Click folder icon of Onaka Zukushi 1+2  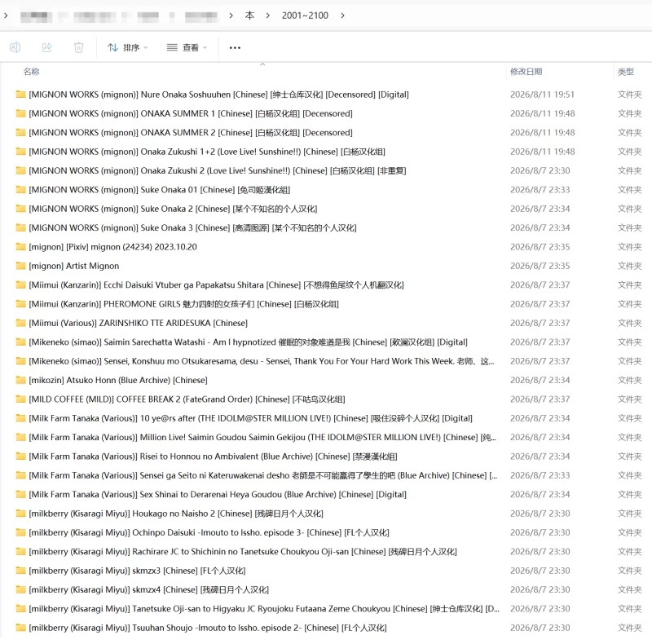coord(21,152)
